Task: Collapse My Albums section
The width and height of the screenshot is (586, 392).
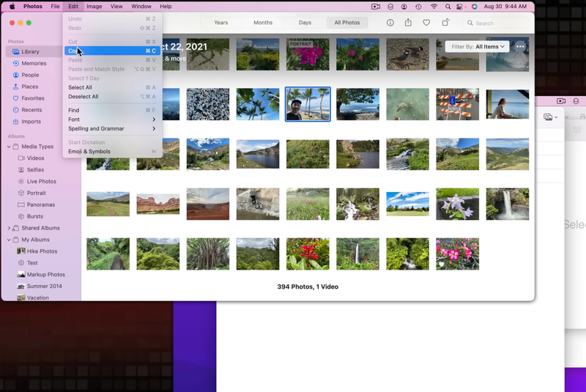Action: click(9, 240)
